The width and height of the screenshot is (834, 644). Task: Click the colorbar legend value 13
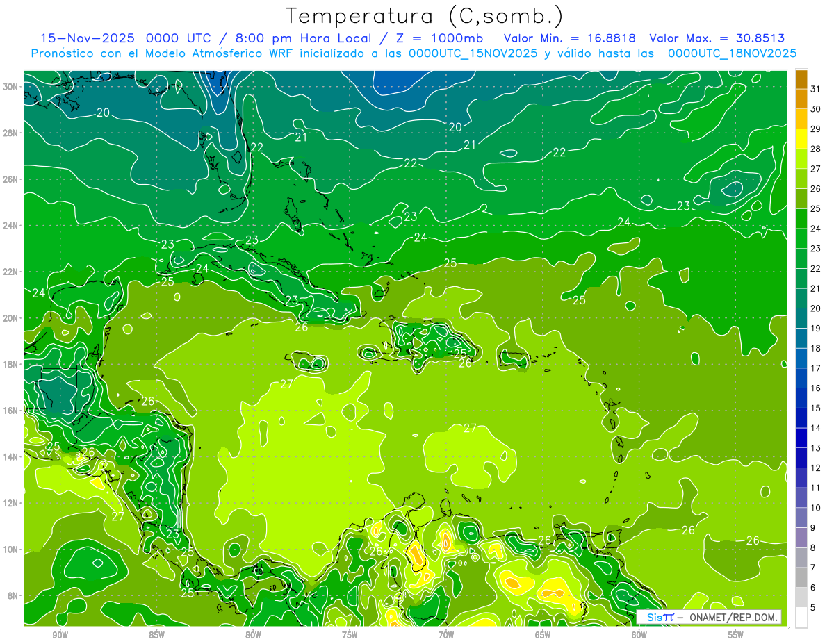816,447
